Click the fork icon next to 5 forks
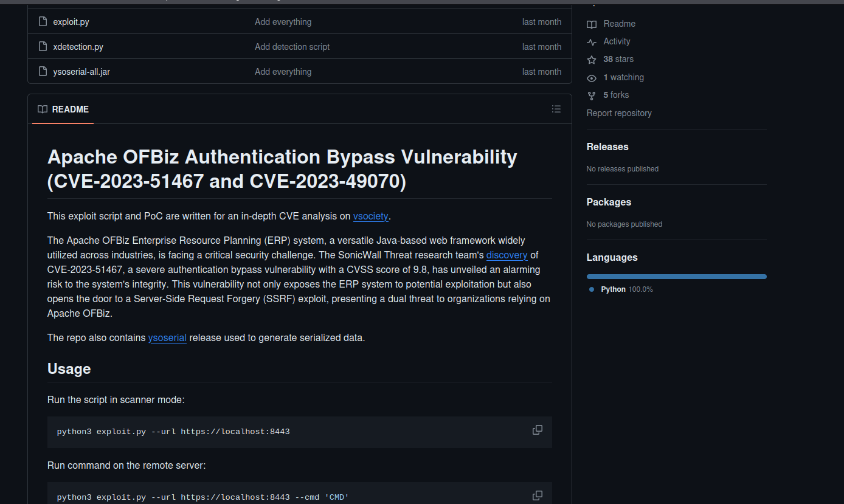 point(591,95)
